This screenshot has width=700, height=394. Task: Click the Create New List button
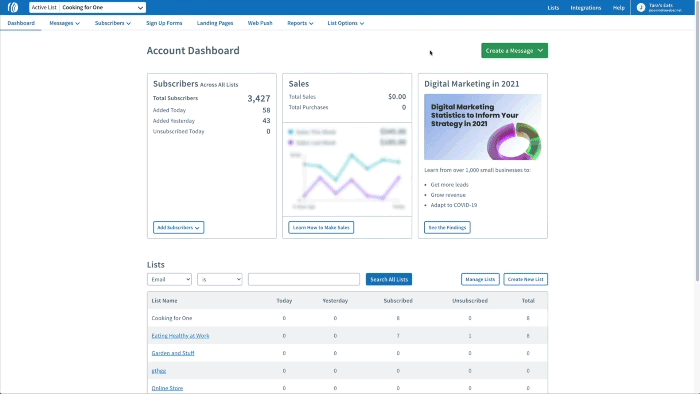[525, 279]
